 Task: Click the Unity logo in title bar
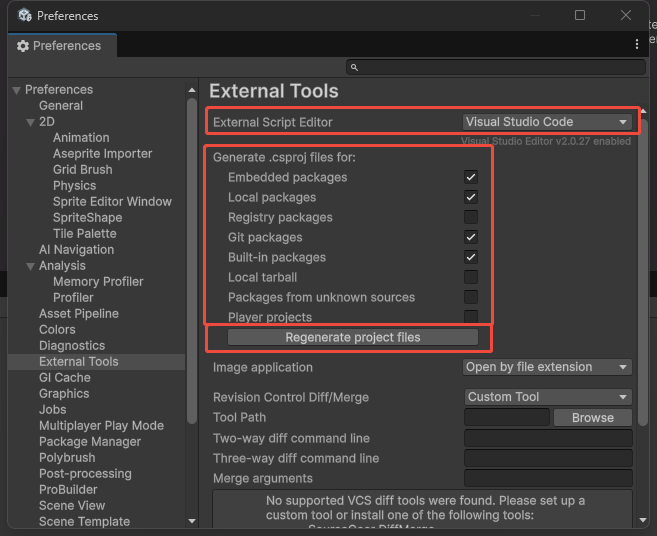(25, 16)
